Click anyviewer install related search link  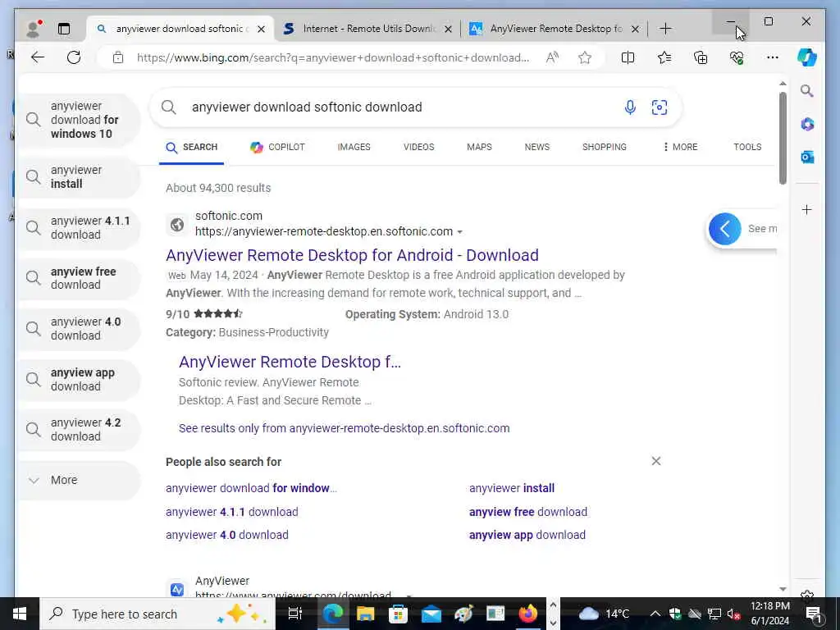(512, 488)
